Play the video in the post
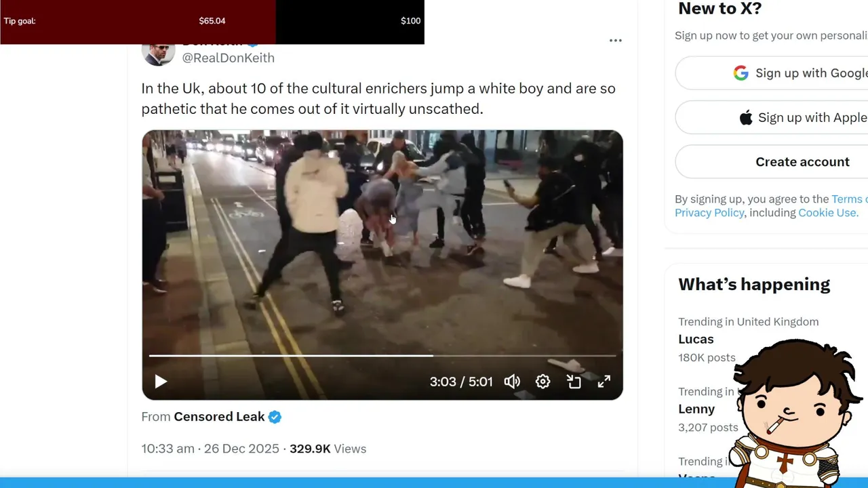Image resolution: width=868 pixels, height=488 pixels. click(x=161, y=382)
